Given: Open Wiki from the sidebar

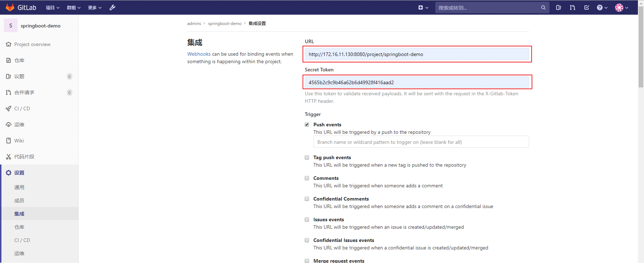Looking at the screenshot, I should (x=19, y=141).
